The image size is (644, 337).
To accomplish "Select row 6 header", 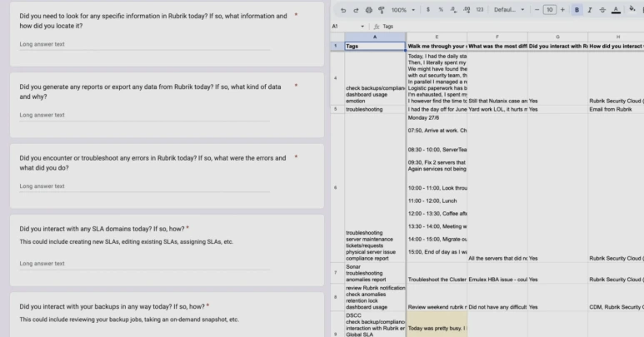I will click(x=336, y=188).
